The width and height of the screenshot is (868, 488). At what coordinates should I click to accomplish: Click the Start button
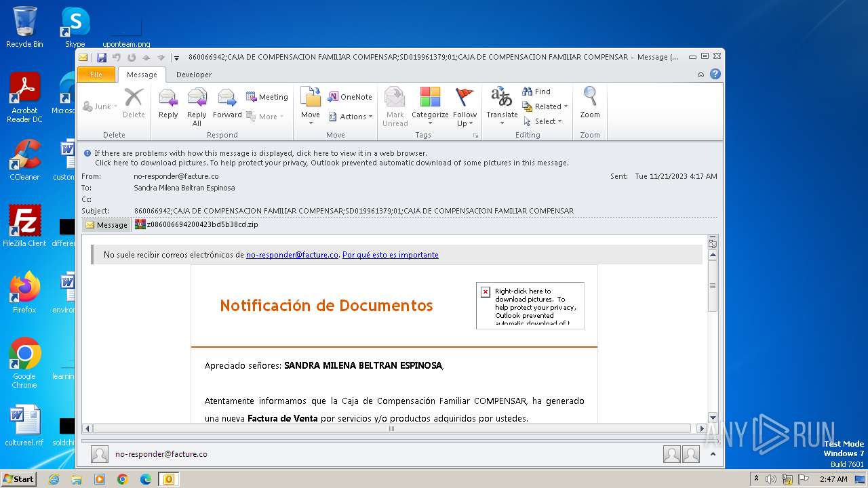point(18,479)
